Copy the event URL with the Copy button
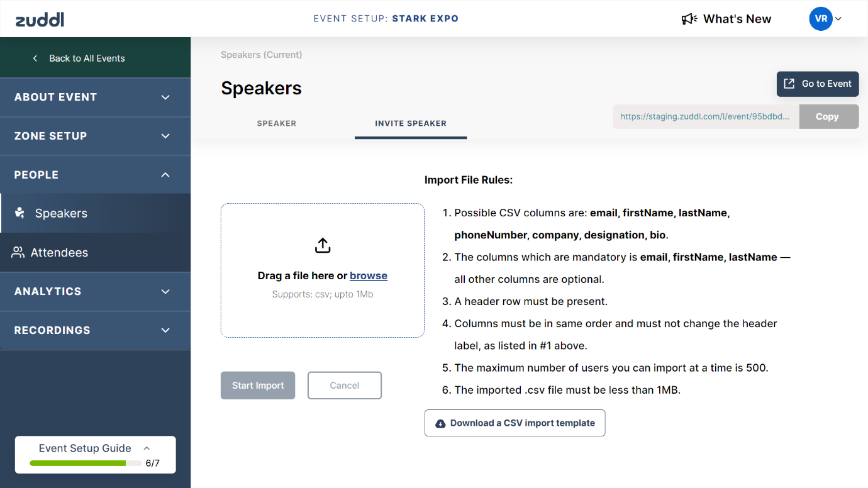 pos(828,116)
